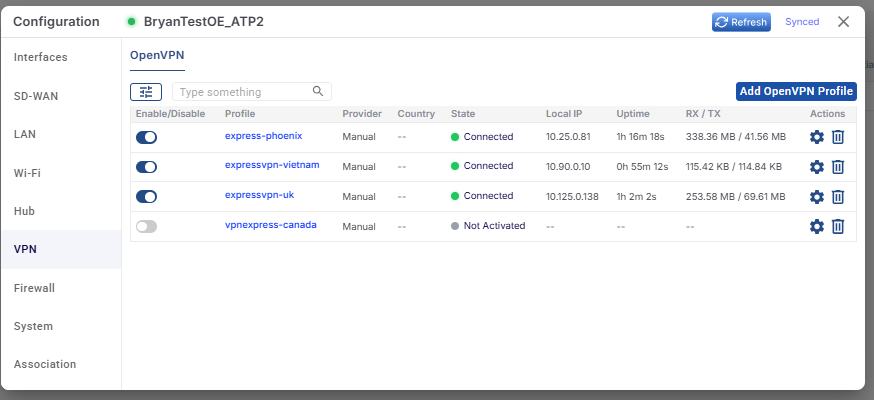Open settings gear for expressvpn-uk
The width and height of the screenshot is (874, 400).
coord(817,197)
